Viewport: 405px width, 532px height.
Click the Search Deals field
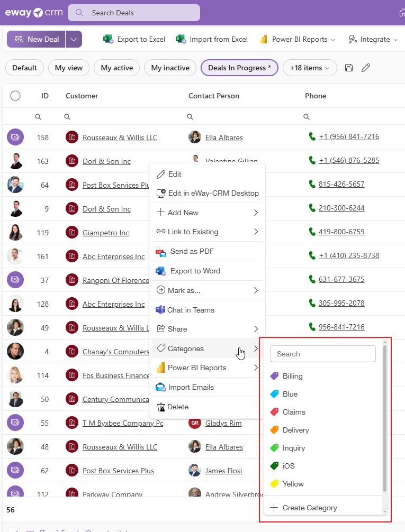click(134, 13)
